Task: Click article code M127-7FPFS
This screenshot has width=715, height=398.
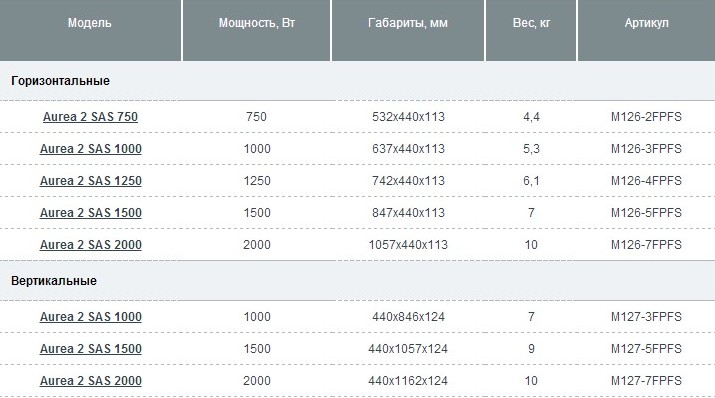Action: click(646, 380)
